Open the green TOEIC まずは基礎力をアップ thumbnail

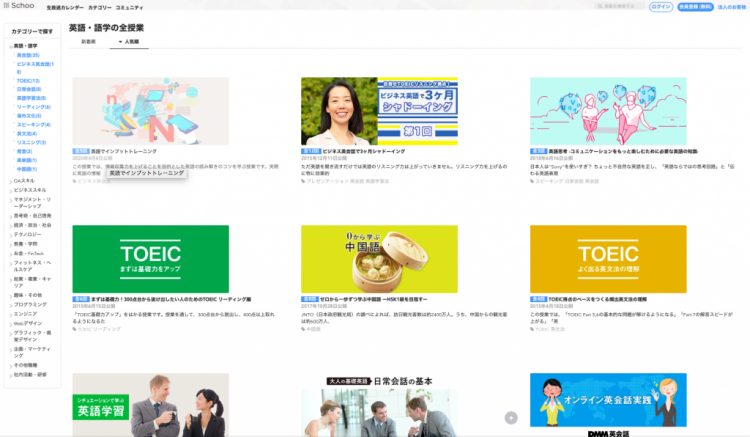(151, 259)
